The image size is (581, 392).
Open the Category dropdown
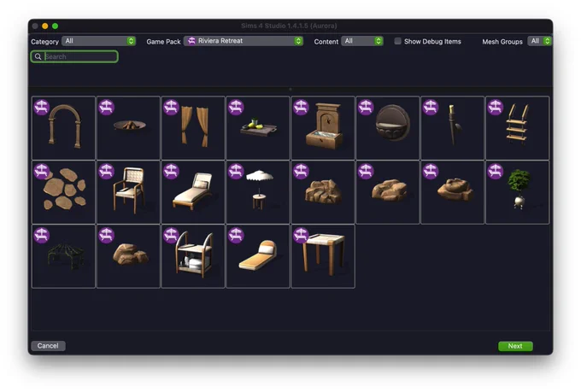click(x=99, y=41)
